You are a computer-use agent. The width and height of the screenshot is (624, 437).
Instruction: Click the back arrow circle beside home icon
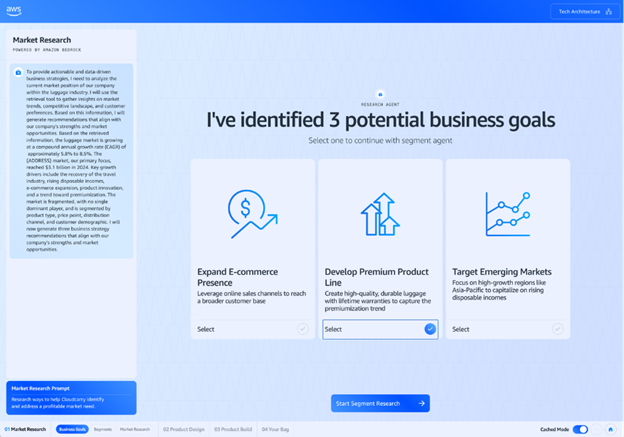(x=596, y=429)
